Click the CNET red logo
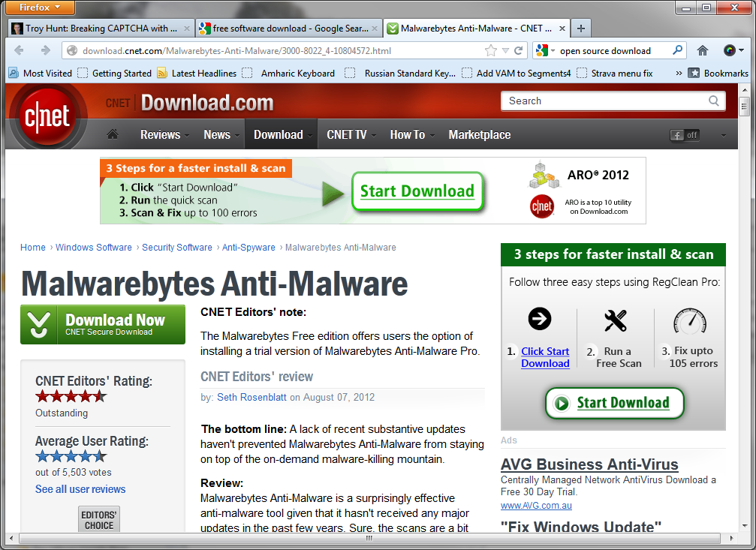The image size is (756, 550). pos(48,116)
